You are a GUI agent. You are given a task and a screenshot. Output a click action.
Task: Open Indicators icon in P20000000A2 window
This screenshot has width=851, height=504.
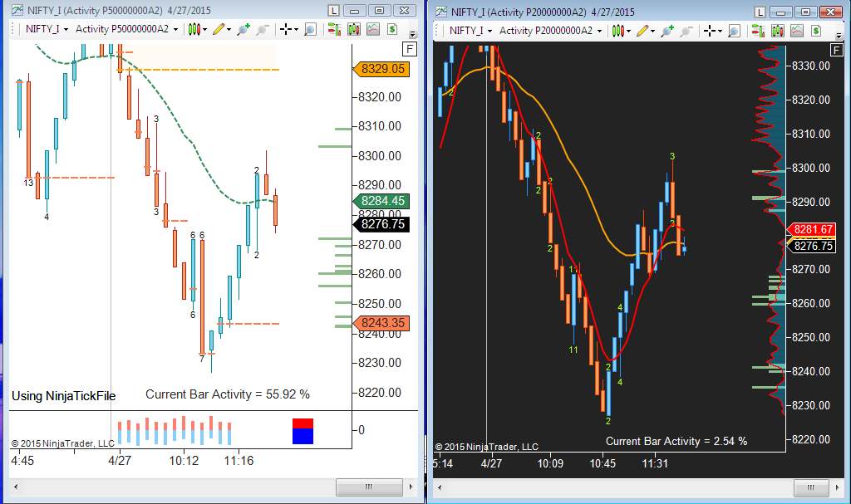tap(797, 31)
